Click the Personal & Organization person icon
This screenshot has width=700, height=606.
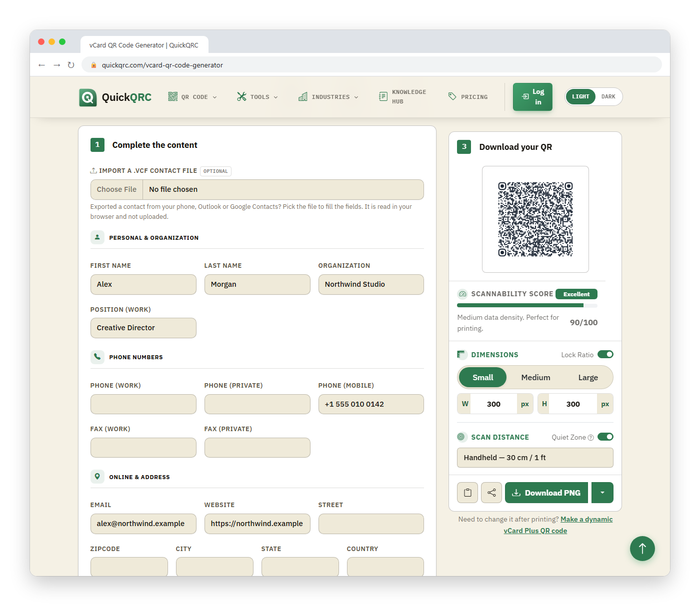(x=97, y=237)
